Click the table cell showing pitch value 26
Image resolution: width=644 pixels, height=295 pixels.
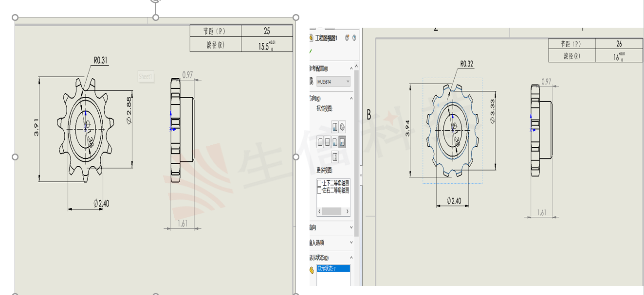pyautogui.click(x=619, y=44)
